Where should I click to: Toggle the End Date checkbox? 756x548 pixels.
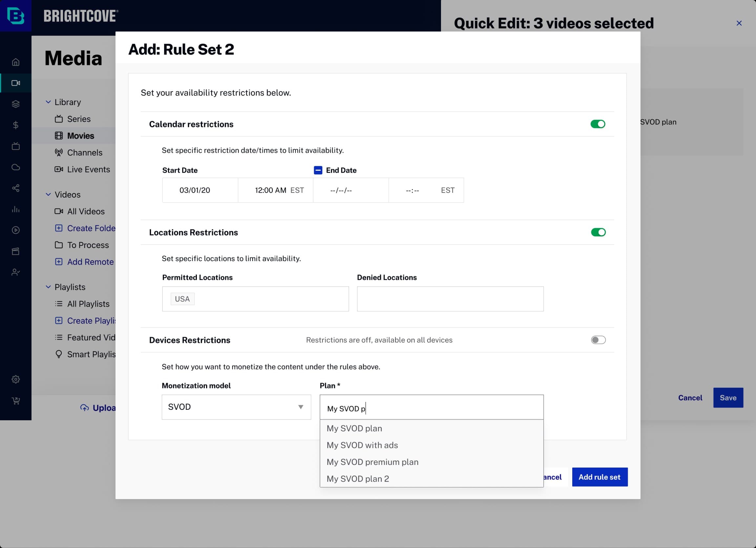318,170
